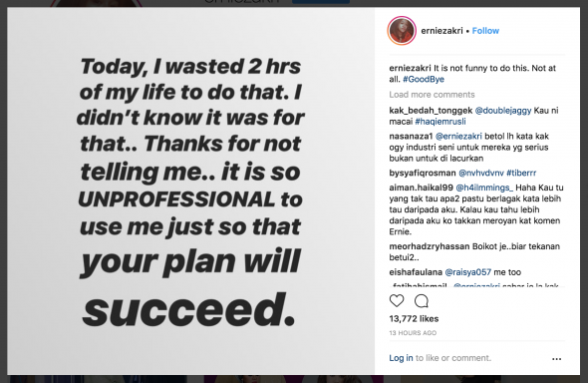The height and width of the screenshot is (383, 588).
Task: Visit @doublejaggy mentioned profile
Action: [503, 111]
